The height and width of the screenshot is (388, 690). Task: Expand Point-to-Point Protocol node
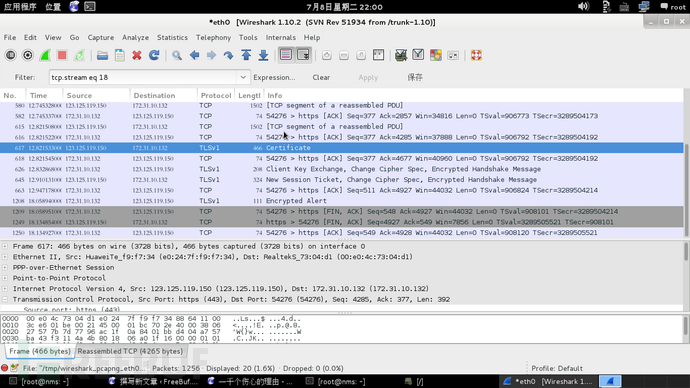click(x=5, y=278)
